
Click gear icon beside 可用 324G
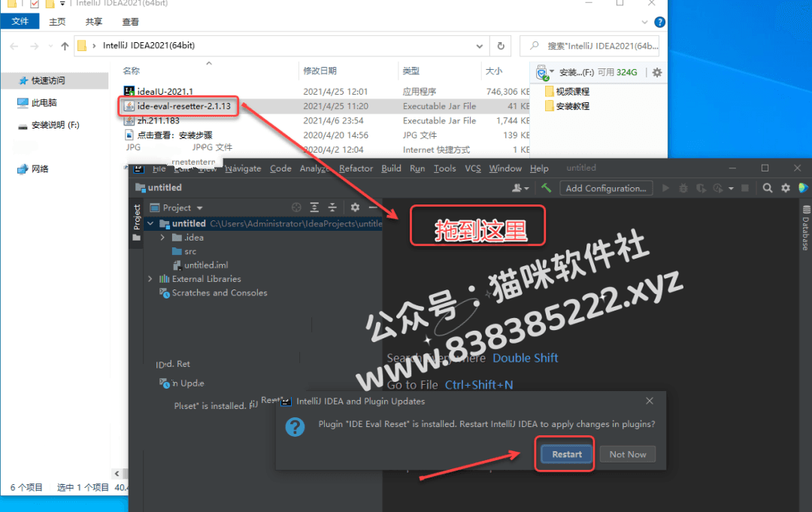tap(657, 72)
